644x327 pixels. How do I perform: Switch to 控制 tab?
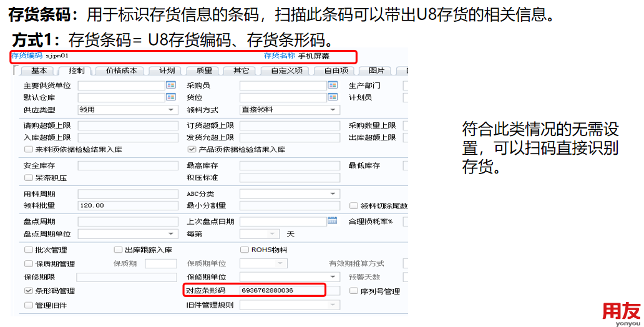77,71
